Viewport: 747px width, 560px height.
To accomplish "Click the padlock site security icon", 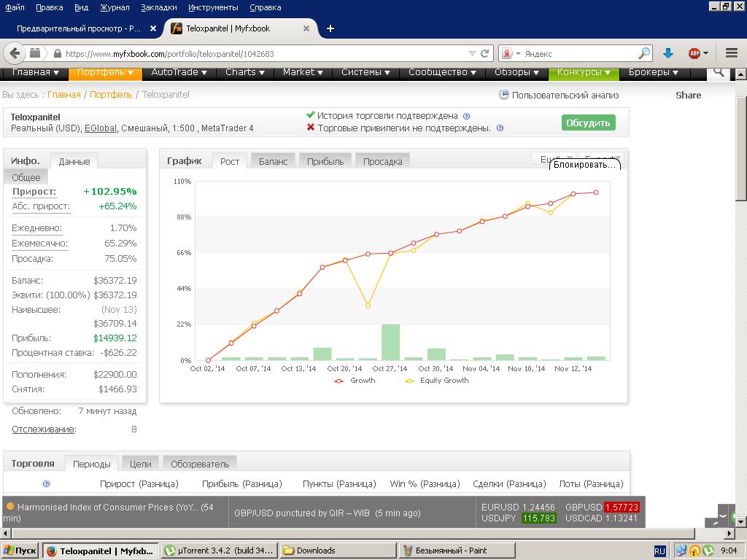I will click(x=57, y=53).
